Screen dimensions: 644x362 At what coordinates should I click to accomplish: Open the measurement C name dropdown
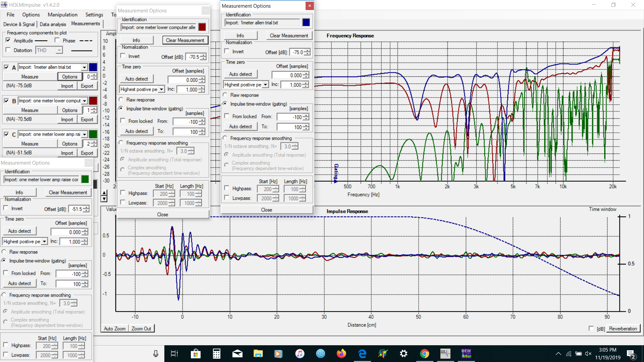tap(85, 134)
